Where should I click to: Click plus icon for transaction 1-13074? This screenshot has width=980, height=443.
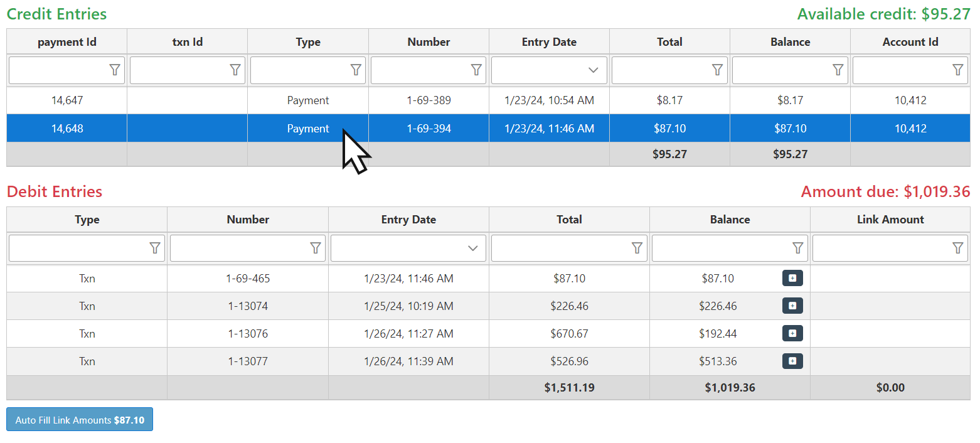(792, 306)
